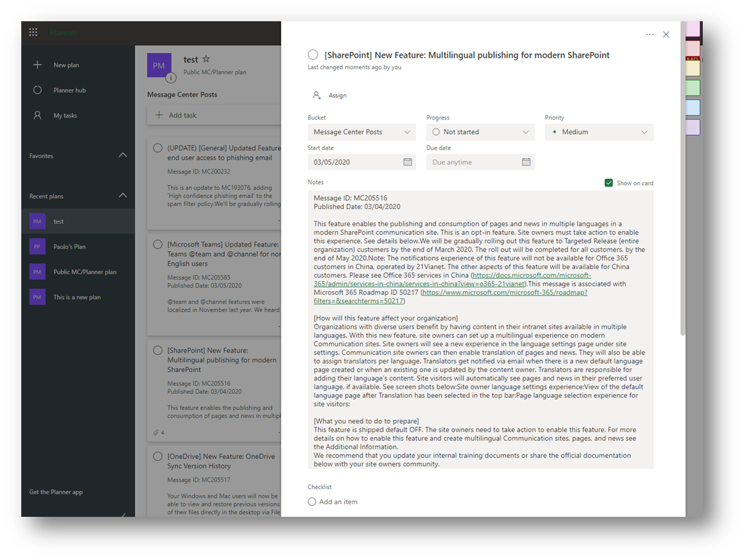This screenshot has width=746, height=560.
Task: Click the purple PM icon for test plan
Action: (38, 221)
